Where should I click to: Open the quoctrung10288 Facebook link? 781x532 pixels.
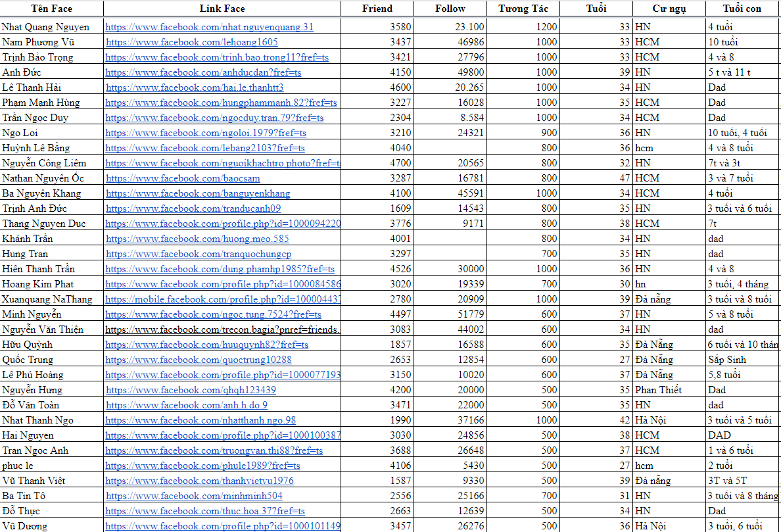(199, 360)
